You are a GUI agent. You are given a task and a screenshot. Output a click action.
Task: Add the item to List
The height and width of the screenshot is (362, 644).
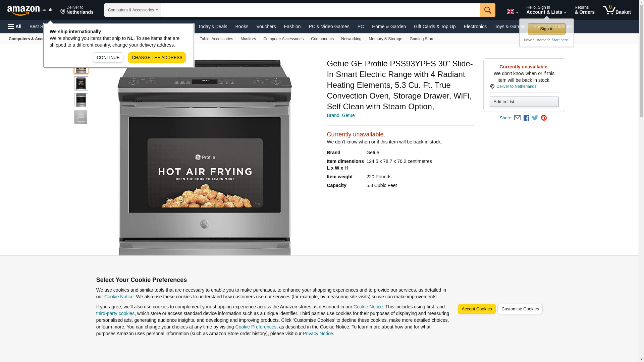tap(524, 102)
